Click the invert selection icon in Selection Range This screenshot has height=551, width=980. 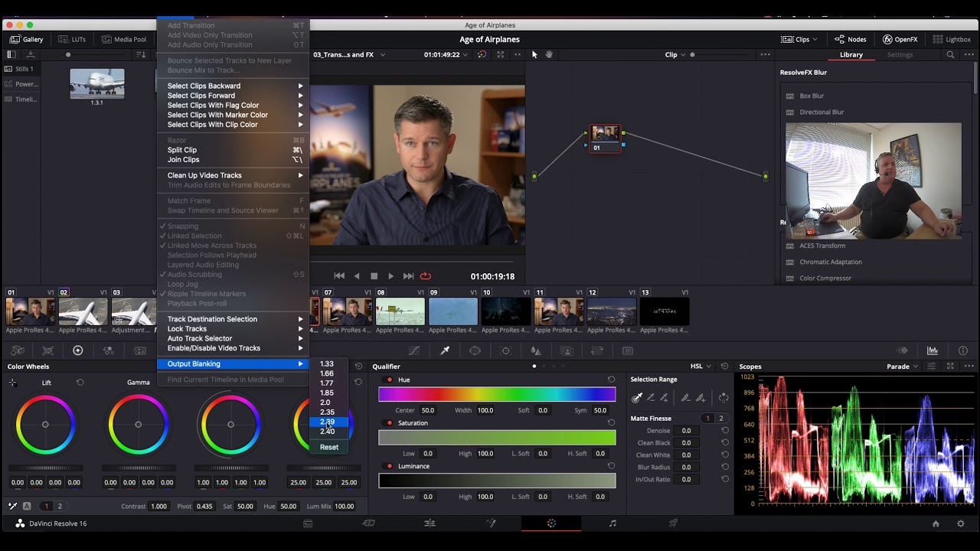tap(723, 397)
